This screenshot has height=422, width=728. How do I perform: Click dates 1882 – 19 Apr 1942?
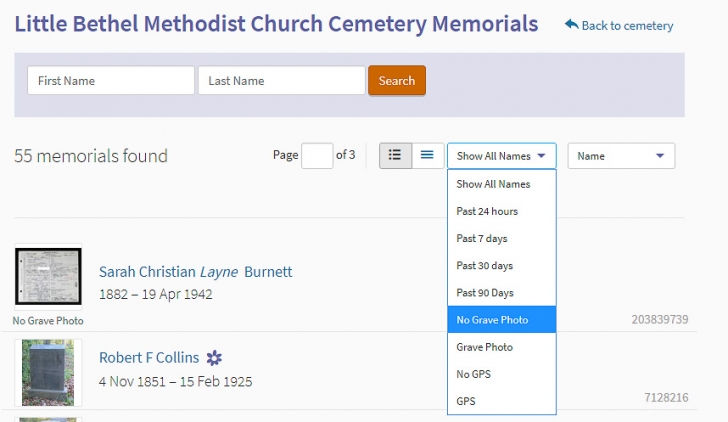(156, 294)
